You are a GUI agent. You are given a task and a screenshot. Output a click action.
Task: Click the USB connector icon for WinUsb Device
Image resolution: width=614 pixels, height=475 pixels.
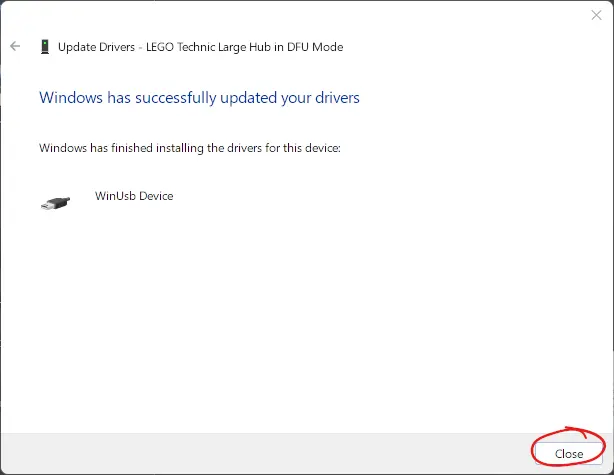tap(56, 202)
